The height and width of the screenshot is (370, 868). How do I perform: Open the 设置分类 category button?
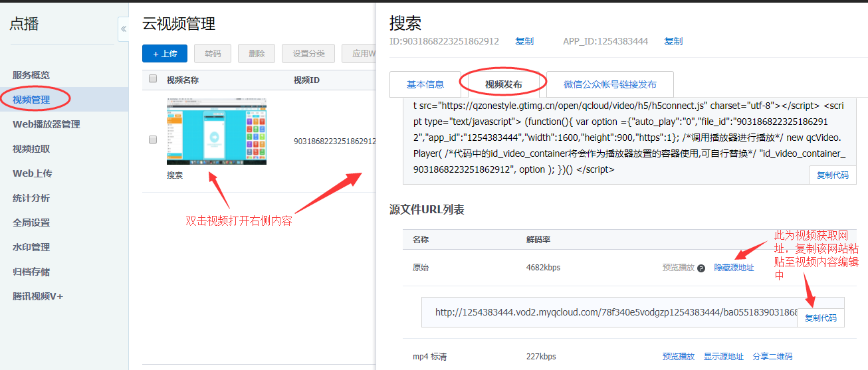point(308,54)
